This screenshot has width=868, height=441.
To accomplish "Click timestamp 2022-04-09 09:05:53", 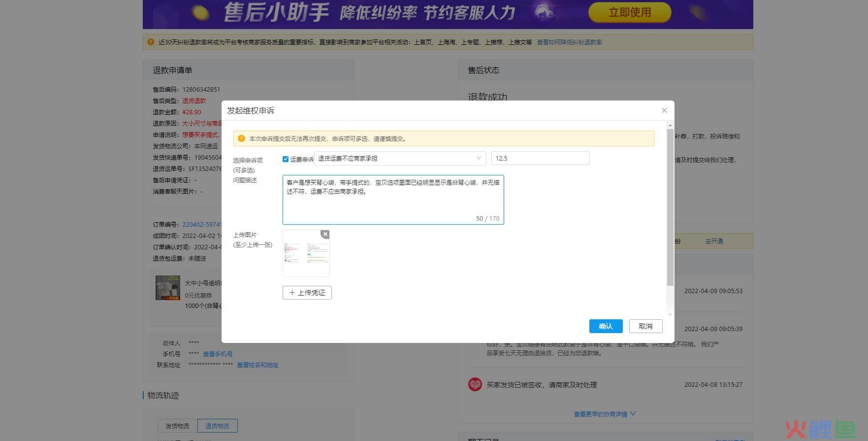I will point(713,291).
